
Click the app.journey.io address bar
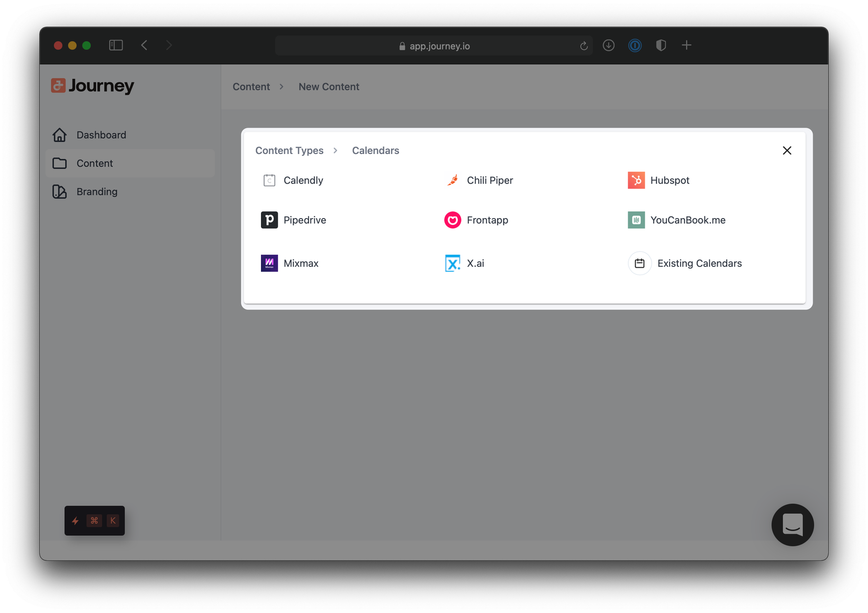click(x=434, y=46)
